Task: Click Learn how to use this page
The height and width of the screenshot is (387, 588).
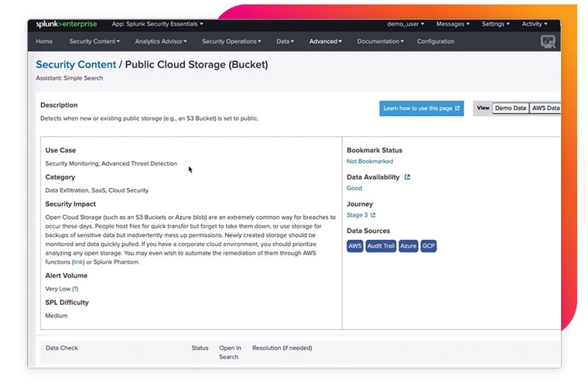Action: [x=422, y=108]
